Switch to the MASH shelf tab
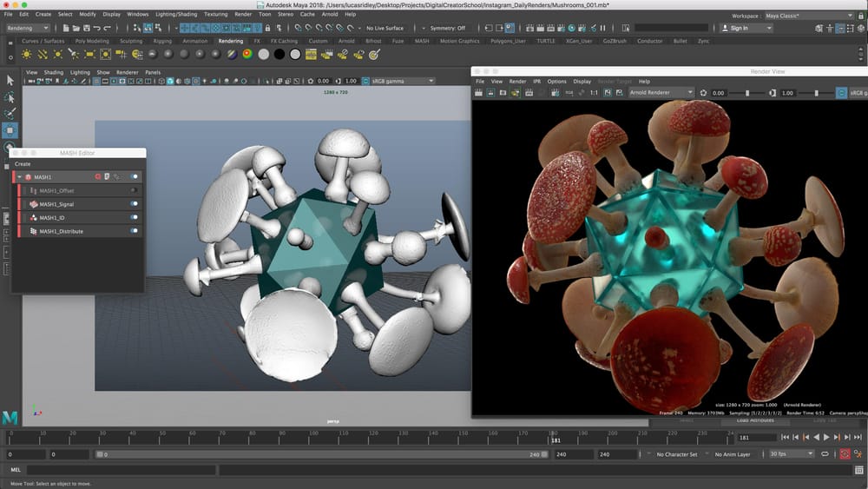 pos(422,41)
